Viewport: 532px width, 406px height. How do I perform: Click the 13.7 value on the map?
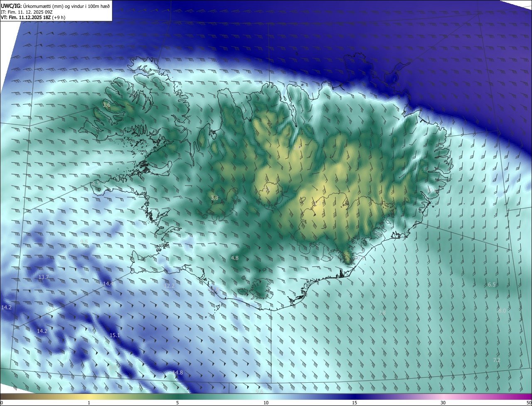[x=44, y=277]
